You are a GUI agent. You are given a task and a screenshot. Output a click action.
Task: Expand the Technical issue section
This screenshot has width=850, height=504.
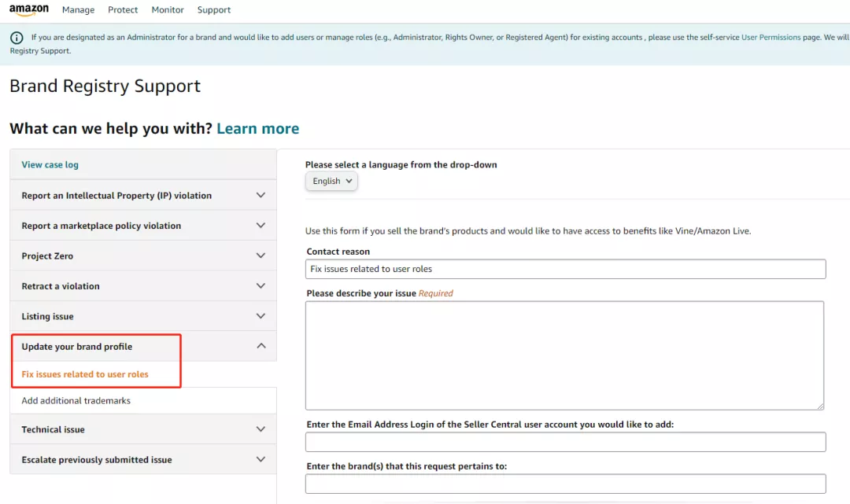click(143, 429)
